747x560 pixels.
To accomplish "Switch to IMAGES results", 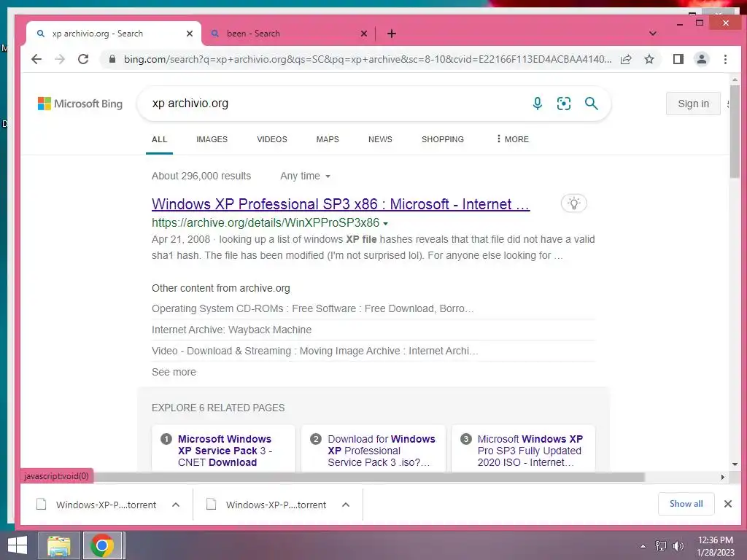I will click(212, 139).
